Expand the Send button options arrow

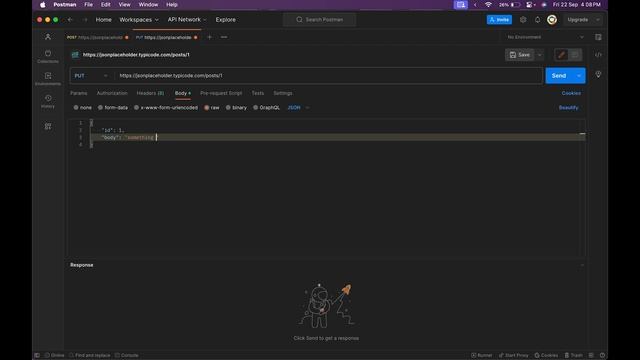click(579, 76)
